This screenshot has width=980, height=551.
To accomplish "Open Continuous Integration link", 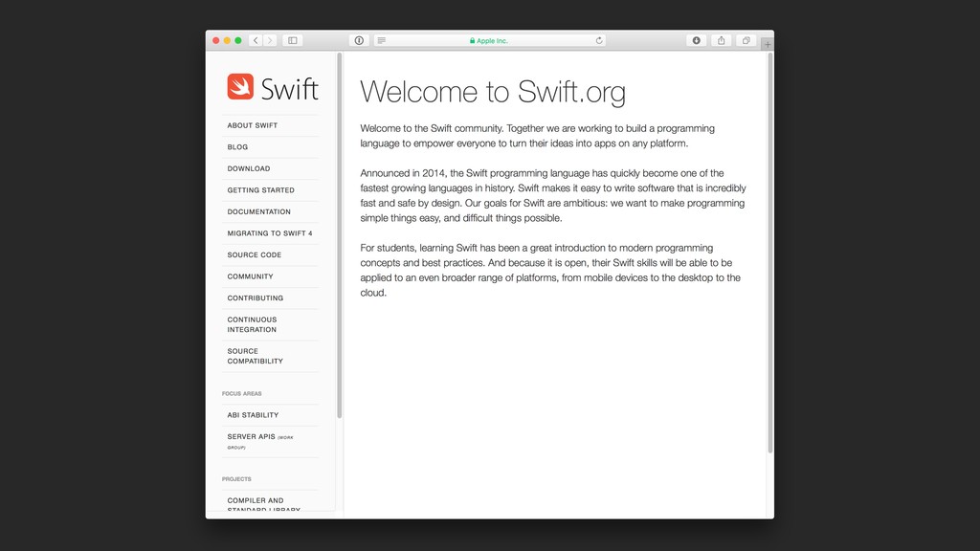I will click(x=252, y=325).
